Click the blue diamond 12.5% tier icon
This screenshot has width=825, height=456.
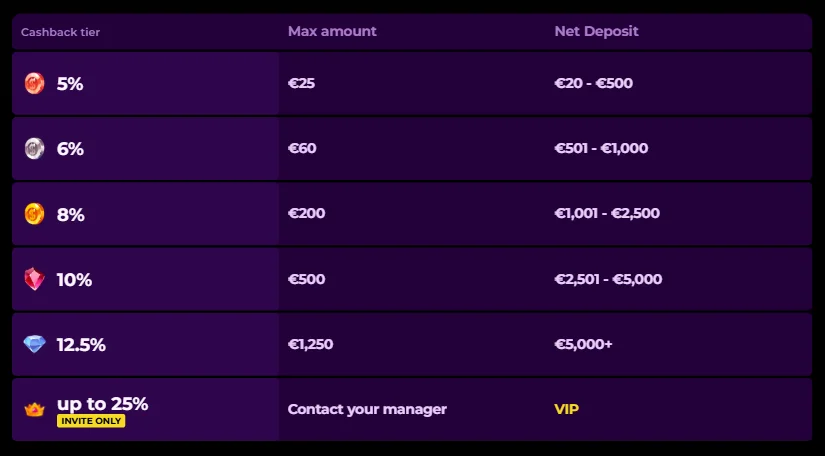pyautogui.click(x=35, y=345)
